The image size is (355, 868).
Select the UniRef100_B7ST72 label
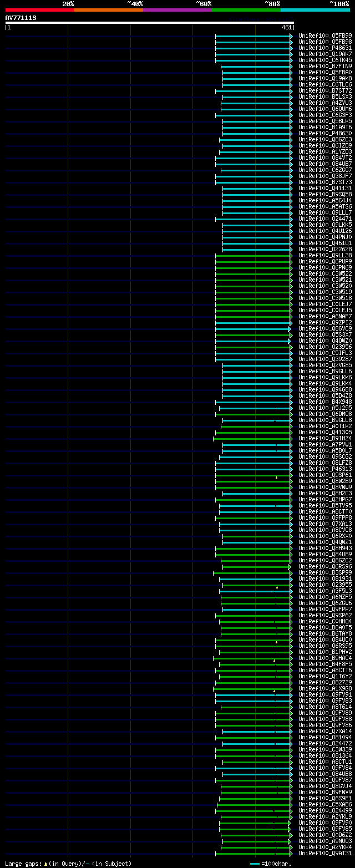click(x=324, y=91)
